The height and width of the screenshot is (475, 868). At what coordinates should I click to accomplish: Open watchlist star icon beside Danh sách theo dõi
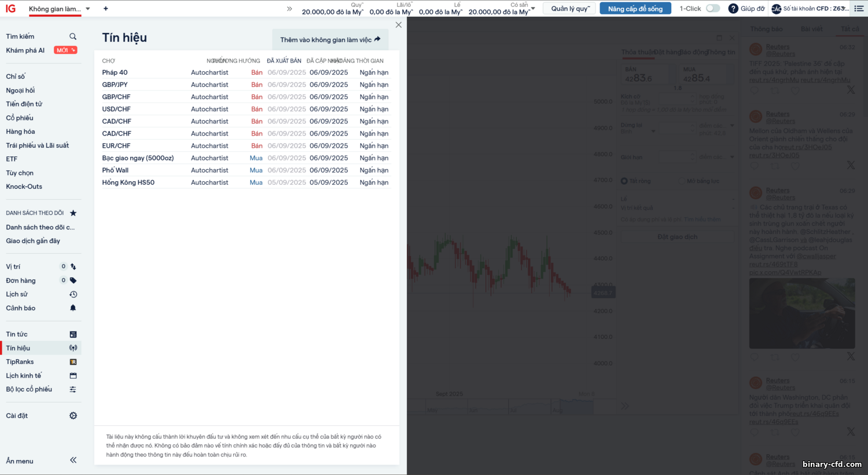[x=73, y=213]
